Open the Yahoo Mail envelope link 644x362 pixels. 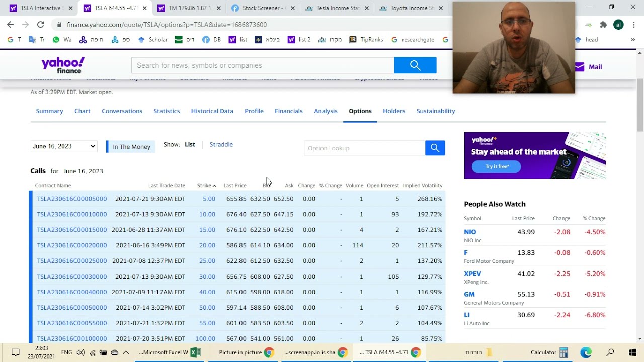point(588,67)
